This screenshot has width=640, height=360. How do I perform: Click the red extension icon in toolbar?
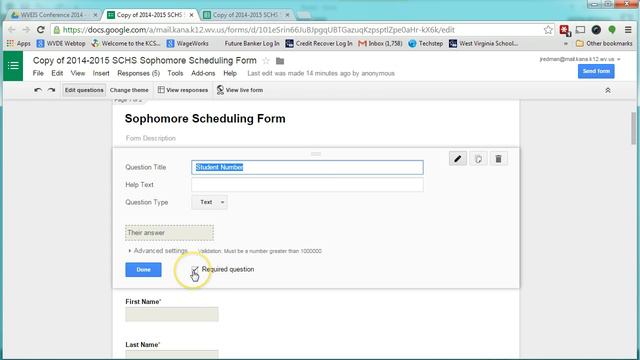point(564,30)
